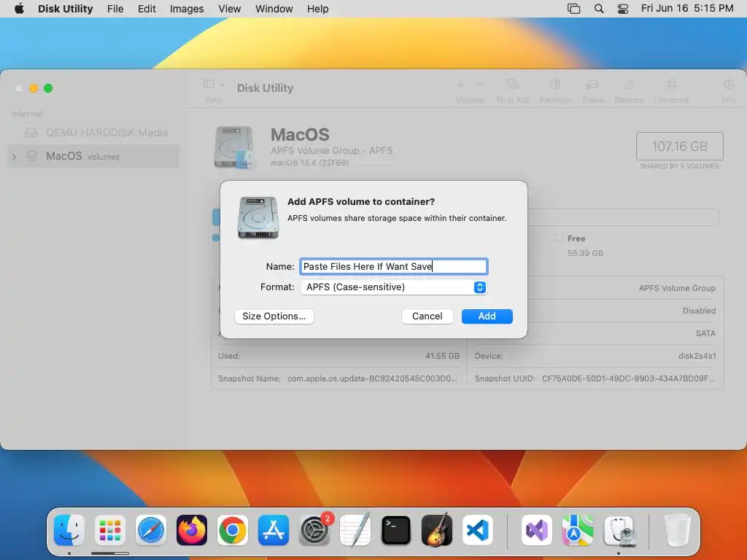Click the hard drive icon in the dialog
This screenshot has width=747, height=560.
click(x=258, y=217)
